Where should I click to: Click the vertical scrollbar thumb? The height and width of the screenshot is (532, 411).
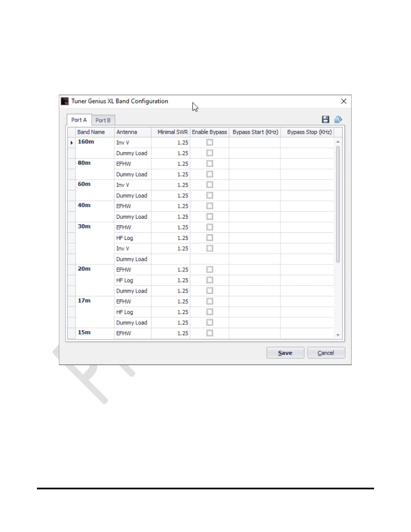click(x=338, y=204)
